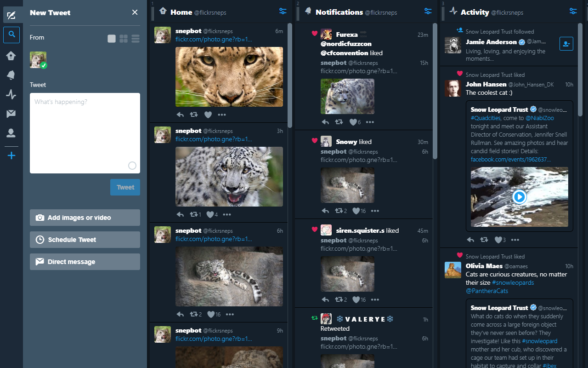Retweet snepbot's 3h tweet
Viewport: 588px width, 368px height.
[x=194, y=214]
